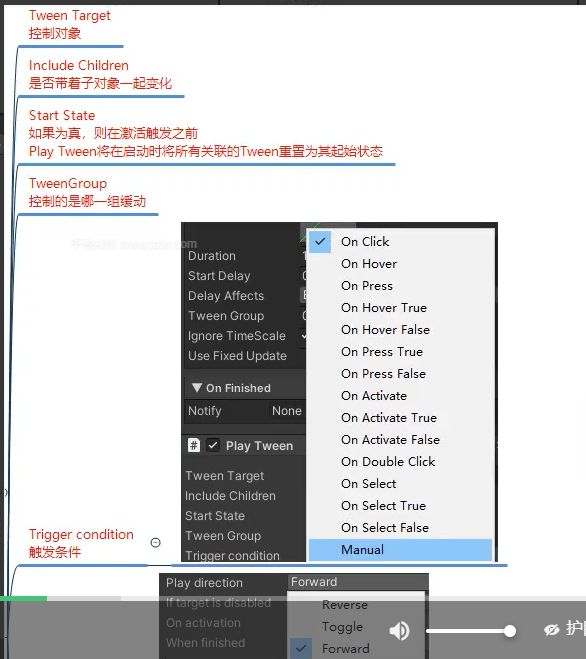Click If target is disabled label

click(218, 603)
